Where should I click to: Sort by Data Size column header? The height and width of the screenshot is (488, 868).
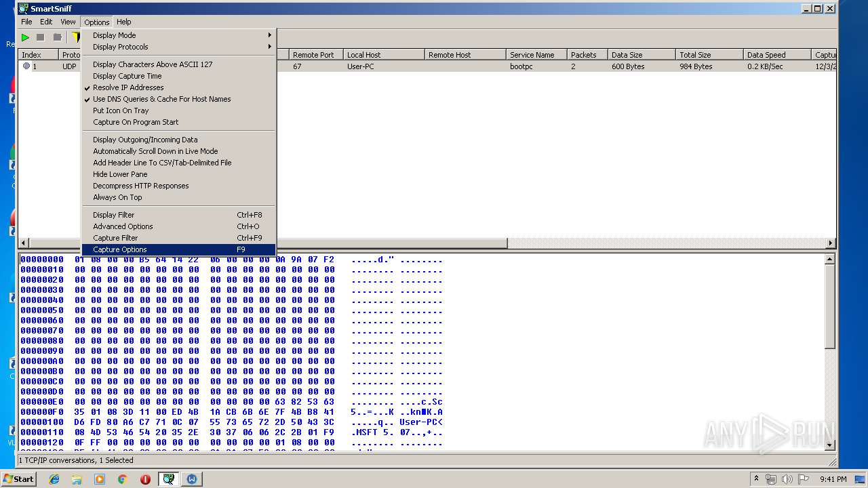click(642, 55)
